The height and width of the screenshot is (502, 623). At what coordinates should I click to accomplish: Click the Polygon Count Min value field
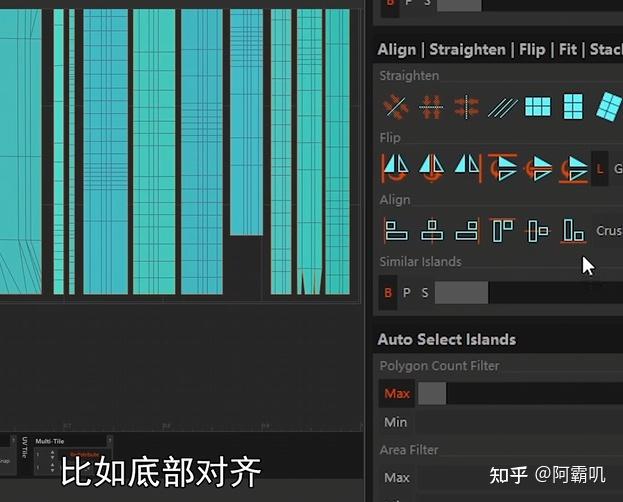[x=520, y=422]
